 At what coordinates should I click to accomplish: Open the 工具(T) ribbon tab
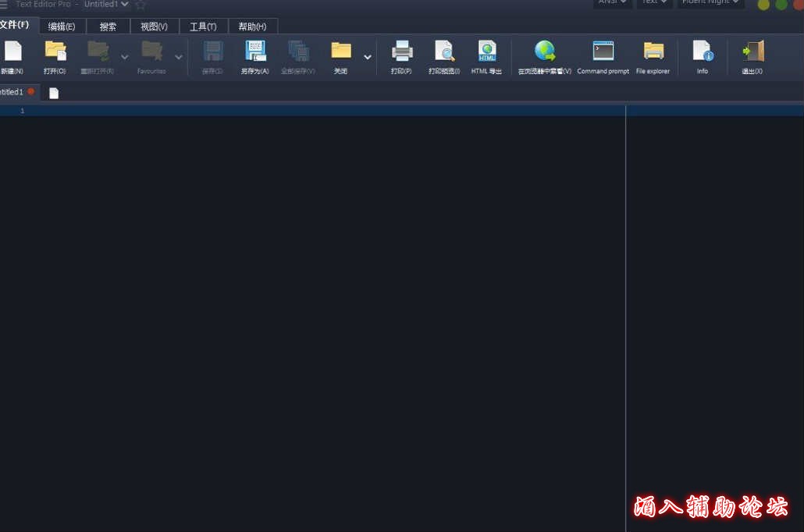click(203, 27)
